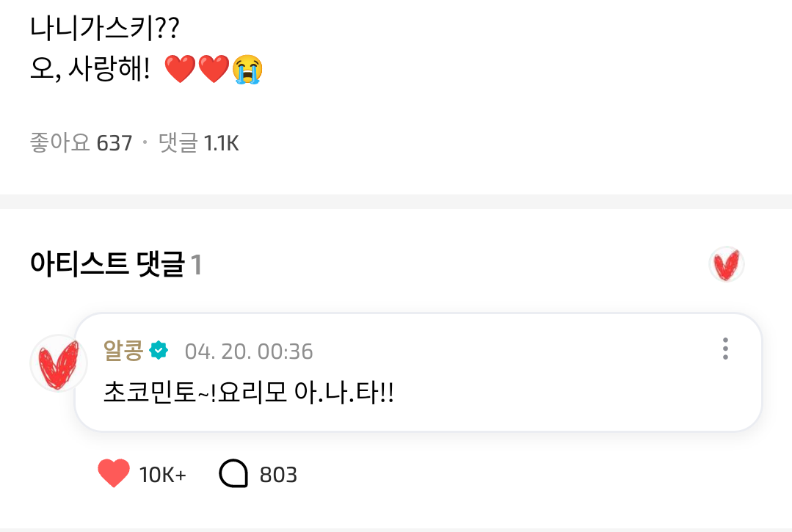Open the 803 replies count

278,475
